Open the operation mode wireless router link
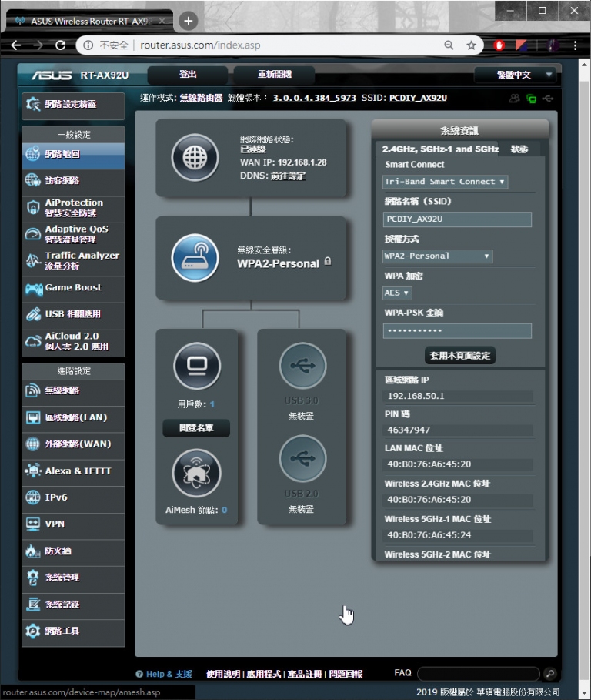The image size is (591, 700). 201,98
